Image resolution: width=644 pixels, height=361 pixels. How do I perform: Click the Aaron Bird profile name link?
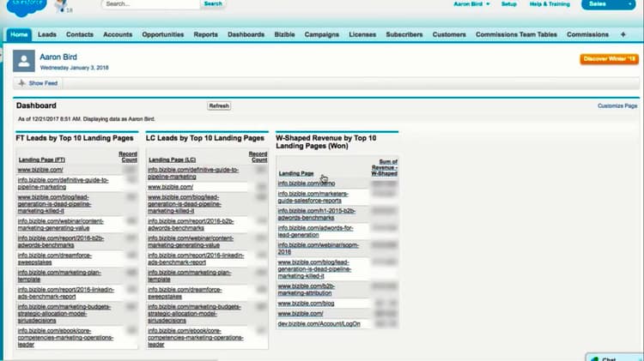pyautogui.click(x=58, y=57)
